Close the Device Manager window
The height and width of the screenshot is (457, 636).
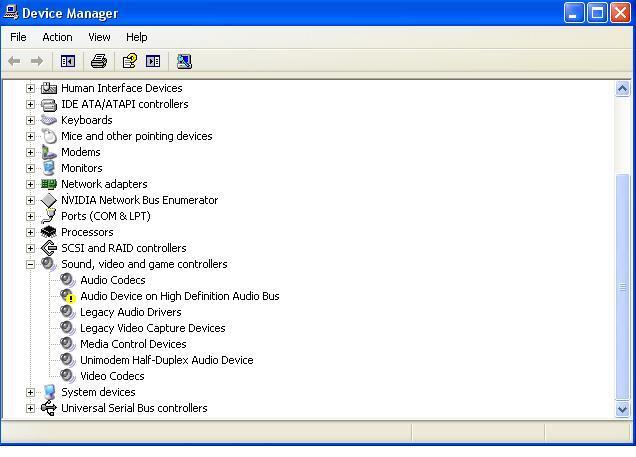(621, 13)
